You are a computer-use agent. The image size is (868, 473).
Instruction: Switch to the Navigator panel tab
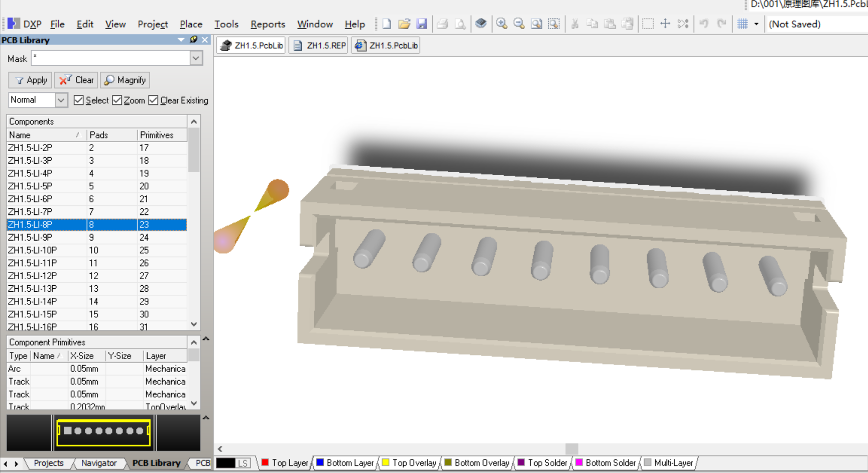click(x=99, y=463)
